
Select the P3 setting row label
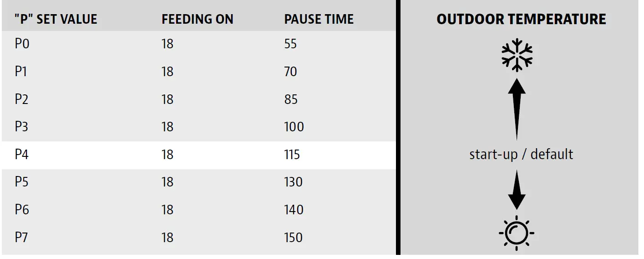point(21,126)
